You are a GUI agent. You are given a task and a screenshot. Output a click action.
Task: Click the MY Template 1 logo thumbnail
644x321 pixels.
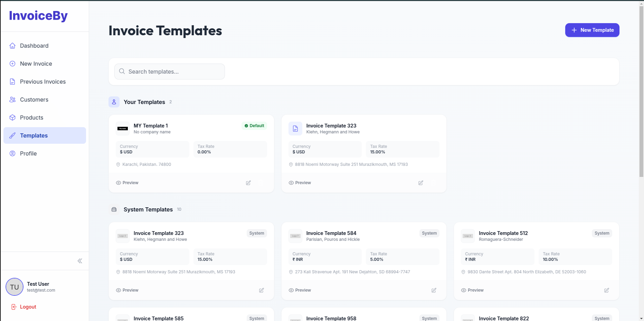tap(123, 129)
